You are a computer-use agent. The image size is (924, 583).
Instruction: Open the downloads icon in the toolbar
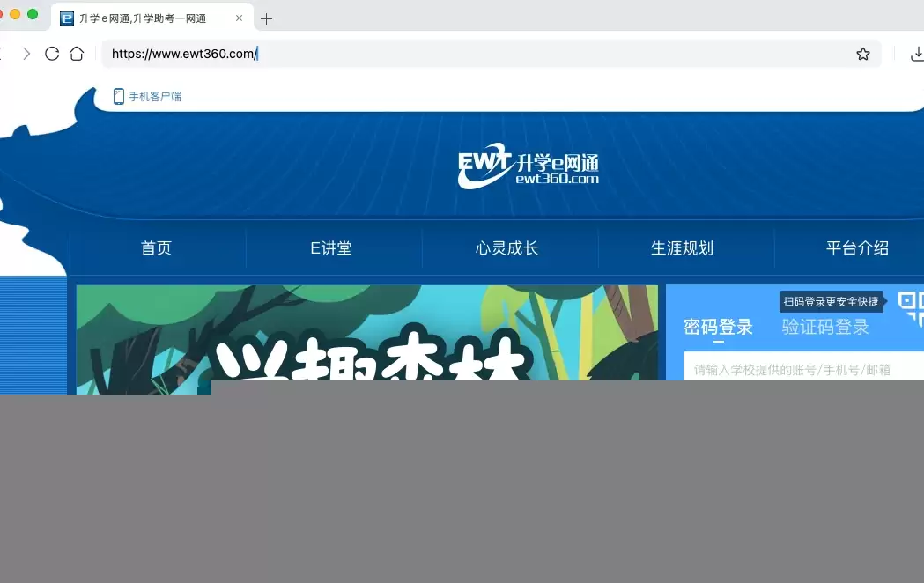(917, 55)
